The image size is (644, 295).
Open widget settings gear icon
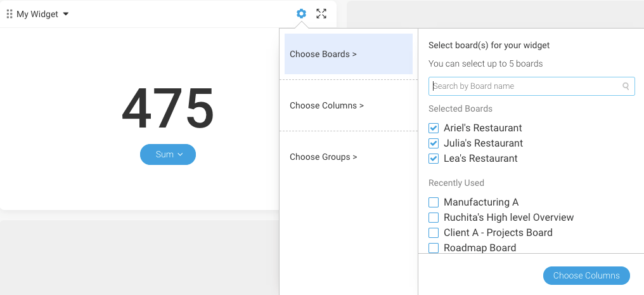pyautogui.click(x=301, y=13)
